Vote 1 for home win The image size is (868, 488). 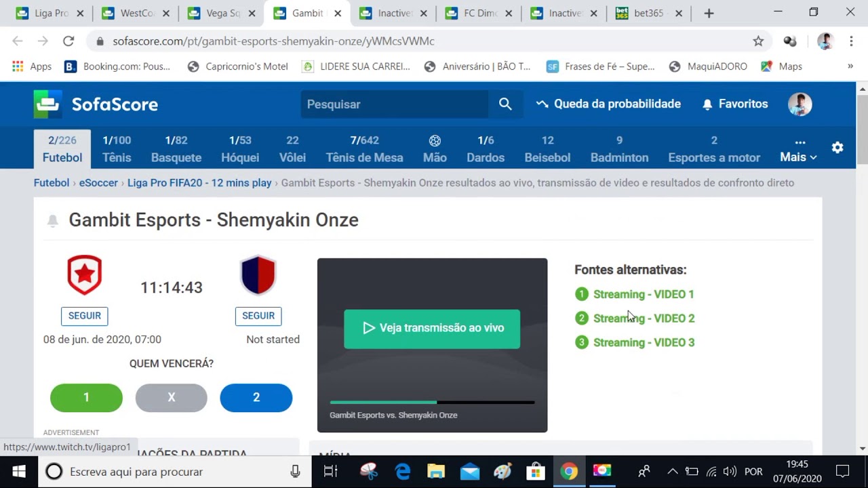(x=86, y=398)
